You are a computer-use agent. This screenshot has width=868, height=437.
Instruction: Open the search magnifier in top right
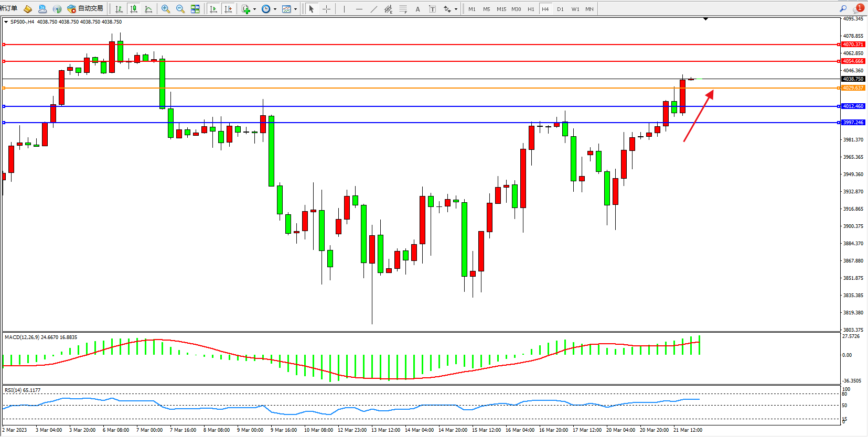point(843,8)
